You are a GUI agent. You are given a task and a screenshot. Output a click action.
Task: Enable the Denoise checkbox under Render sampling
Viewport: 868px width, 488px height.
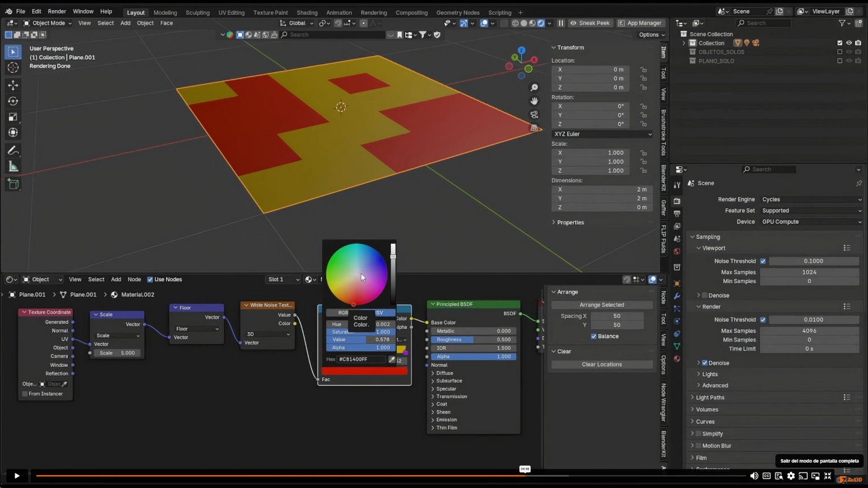[x=705, y=363]
